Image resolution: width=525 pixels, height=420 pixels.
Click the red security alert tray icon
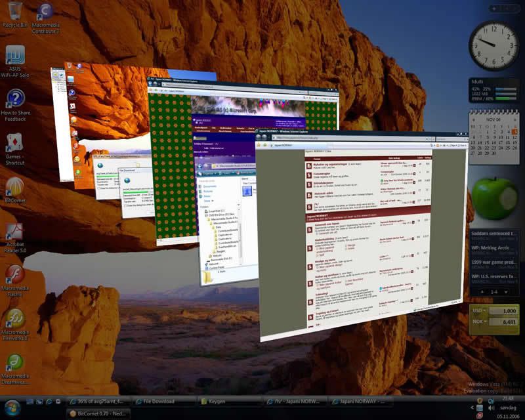point(480,415)
